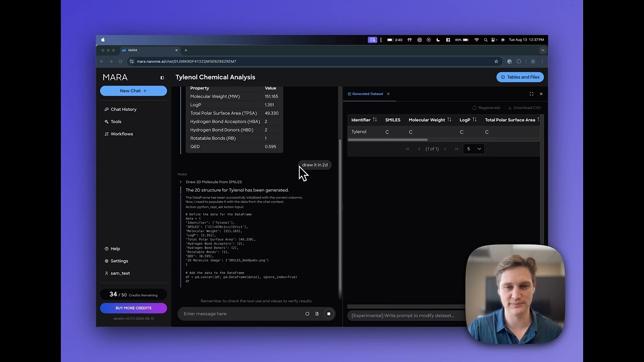Reload the browser page

tap(120, 61)
